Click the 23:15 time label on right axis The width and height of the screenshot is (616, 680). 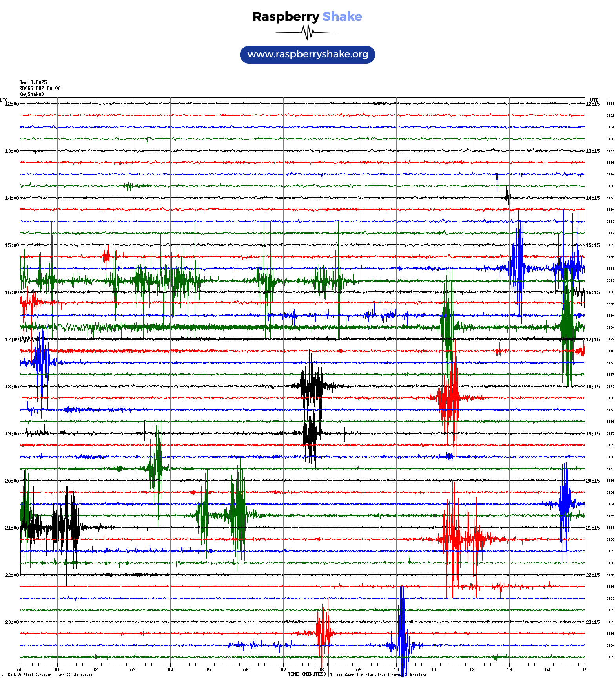click(592, 622)
